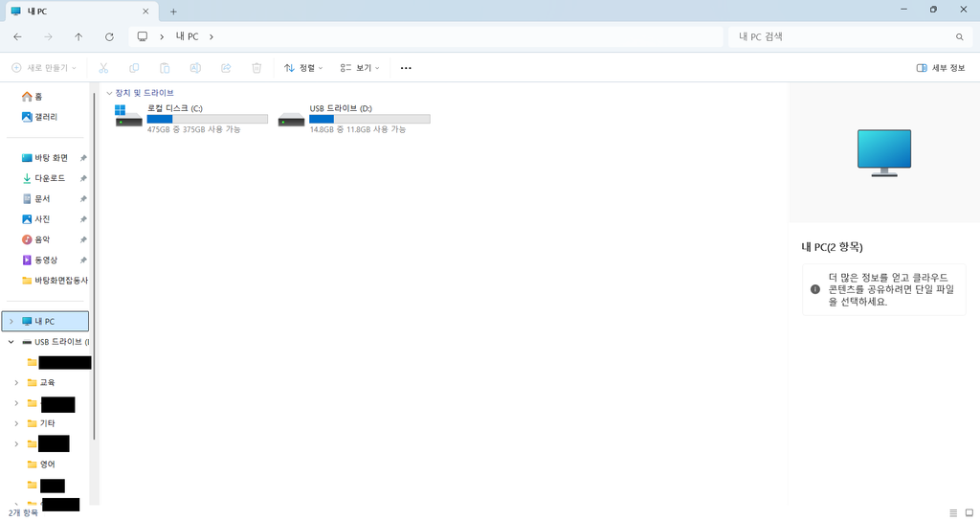Open the 정렬 sort dropdown

(303, 68)
